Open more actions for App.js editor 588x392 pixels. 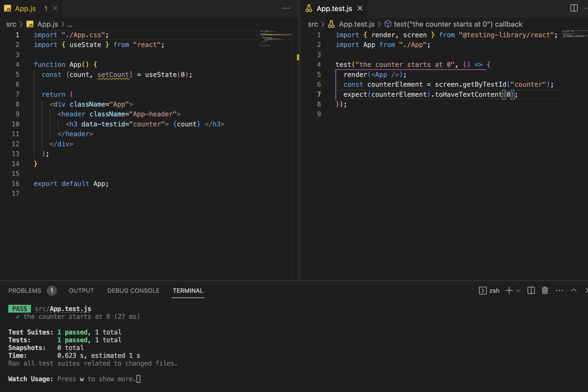[286, 8]
